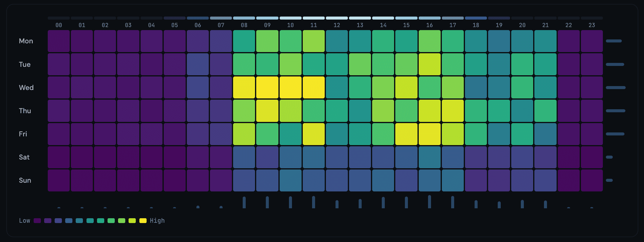Click the top intensity strip above hour 06

[x=198, y=18]
